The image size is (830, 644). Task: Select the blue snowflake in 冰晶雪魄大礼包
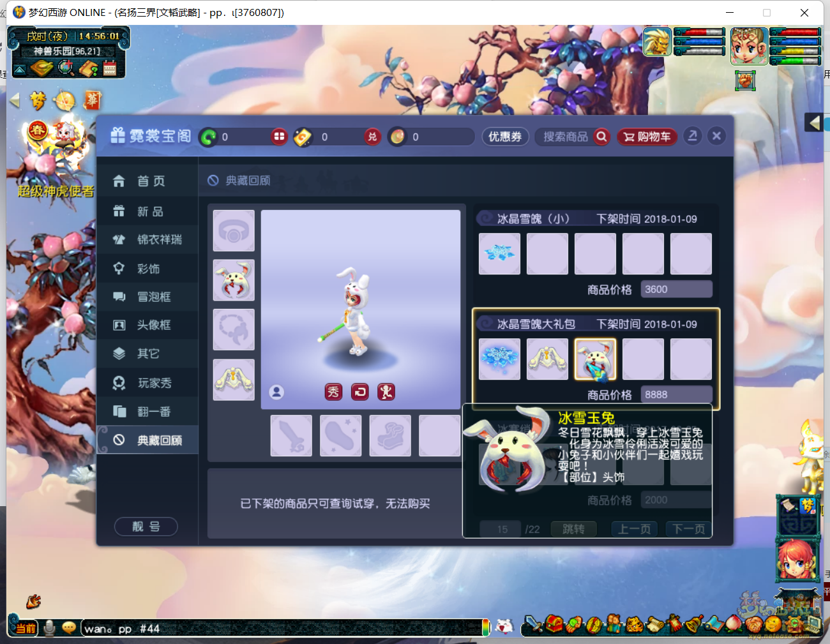pyautogui.click(x=499, y=359)
